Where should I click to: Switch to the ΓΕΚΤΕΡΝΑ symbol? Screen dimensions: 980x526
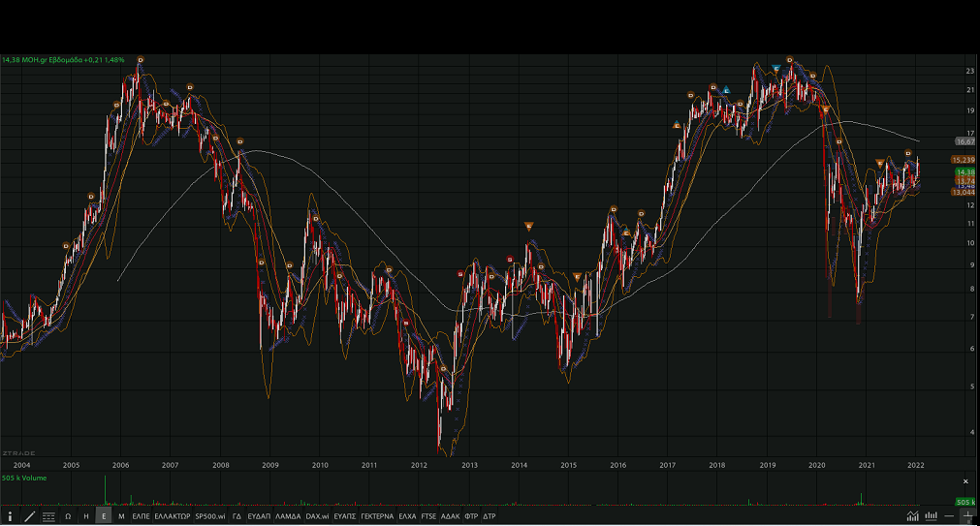[x=376, y=517]
